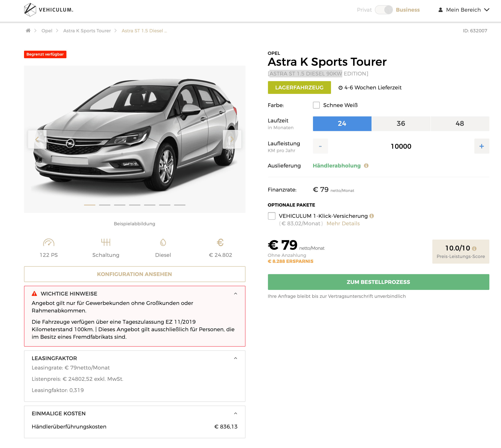Click the Business label
Screen dimensions: 501x448
pyautogui.click(x=408, y=10)
